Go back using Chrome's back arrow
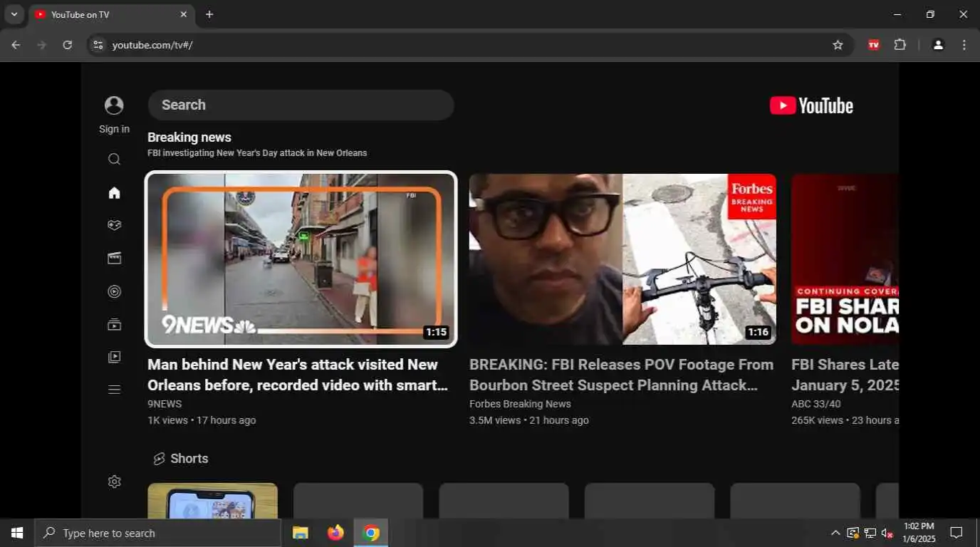The image size is (980, 547). tap(16, 45)
